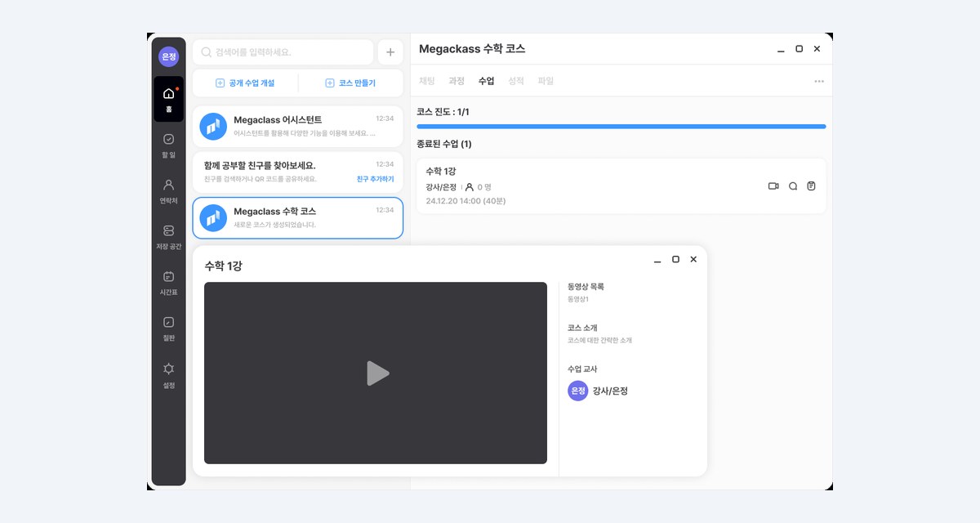
Task: Click the course progress bar
Action: coord(621,127)
